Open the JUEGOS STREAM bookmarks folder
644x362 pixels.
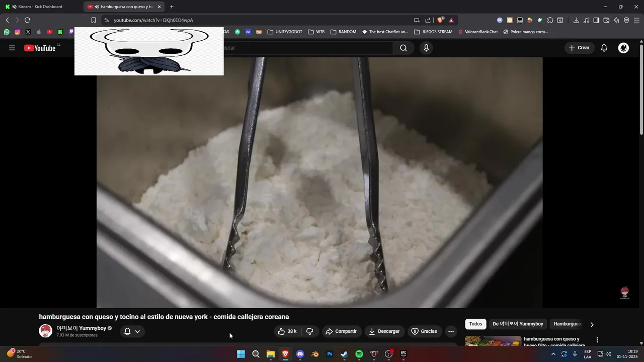[x=433, y=32]
